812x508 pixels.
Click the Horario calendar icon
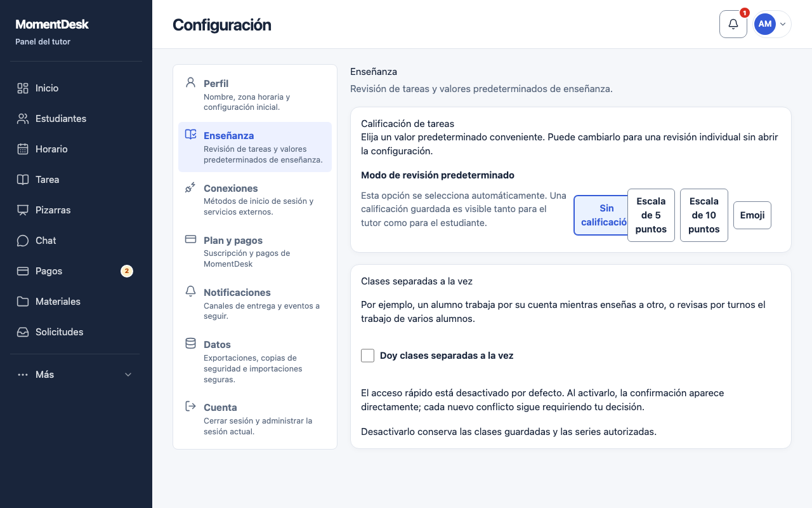click(x=23, y=149)
